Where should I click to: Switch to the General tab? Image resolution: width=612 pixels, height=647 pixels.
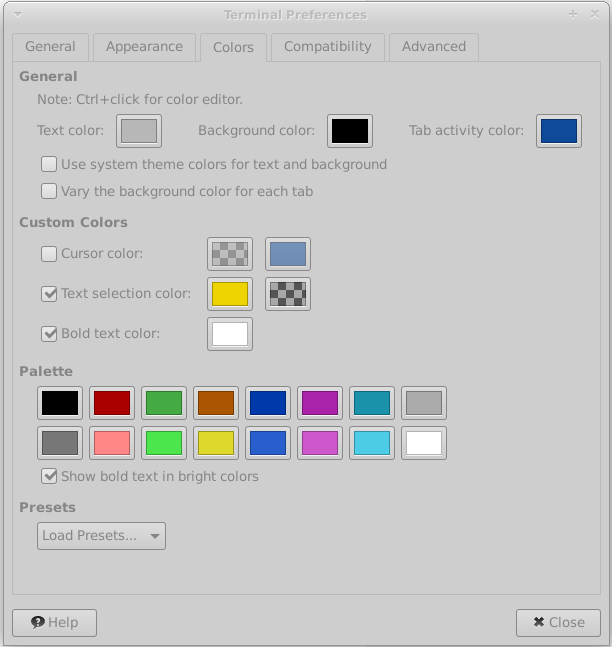[50, 47]
